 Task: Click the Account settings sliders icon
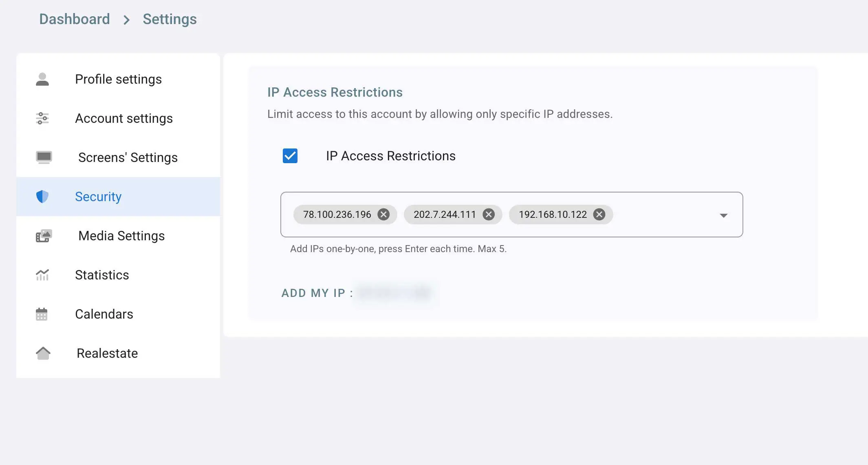[43, 118]
